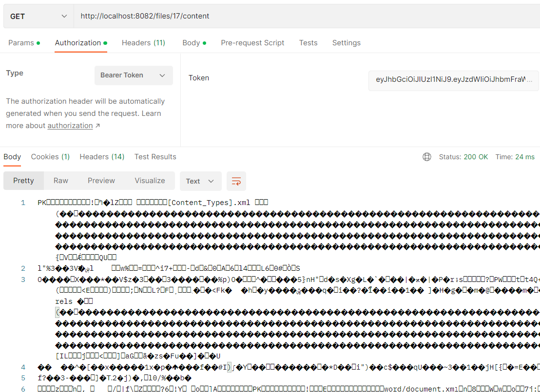540x392 pixels.
Task: Open the Text response format dropdown
Action: click(200, 181)
